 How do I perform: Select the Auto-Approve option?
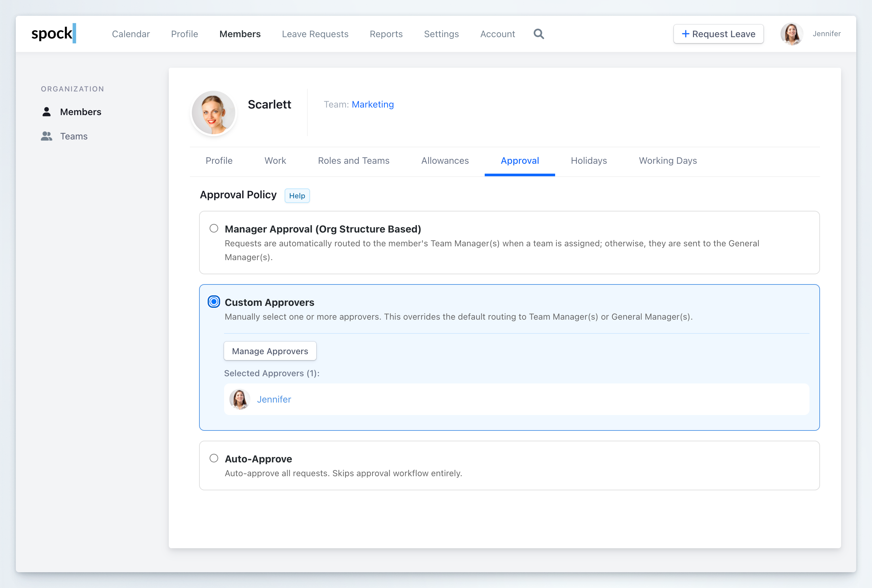[214, 458]
